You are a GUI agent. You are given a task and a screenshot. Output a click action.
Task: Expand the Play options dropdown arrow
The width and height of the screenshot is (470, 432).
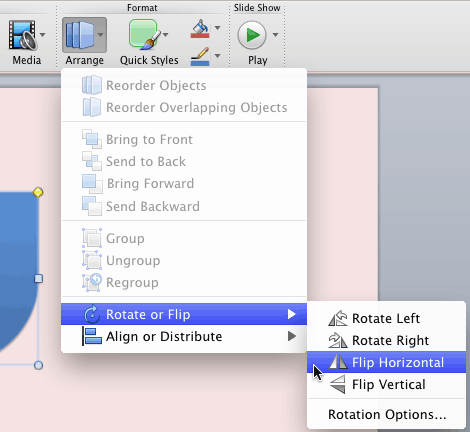(275, 35)
